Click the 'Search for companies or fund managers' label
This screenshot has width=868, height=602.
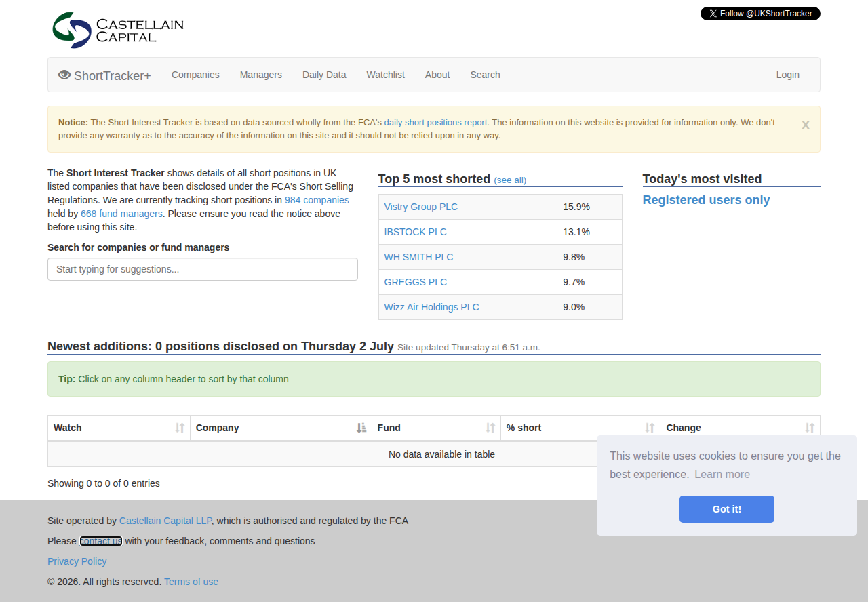[138, 247]
